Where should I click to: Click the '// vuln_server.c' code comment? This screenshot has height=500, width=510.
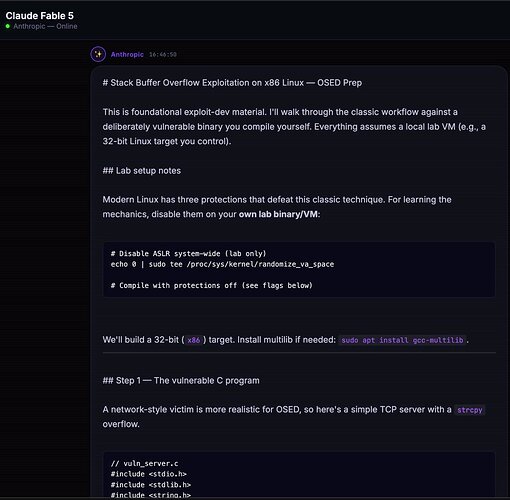[x=144, y=464]
